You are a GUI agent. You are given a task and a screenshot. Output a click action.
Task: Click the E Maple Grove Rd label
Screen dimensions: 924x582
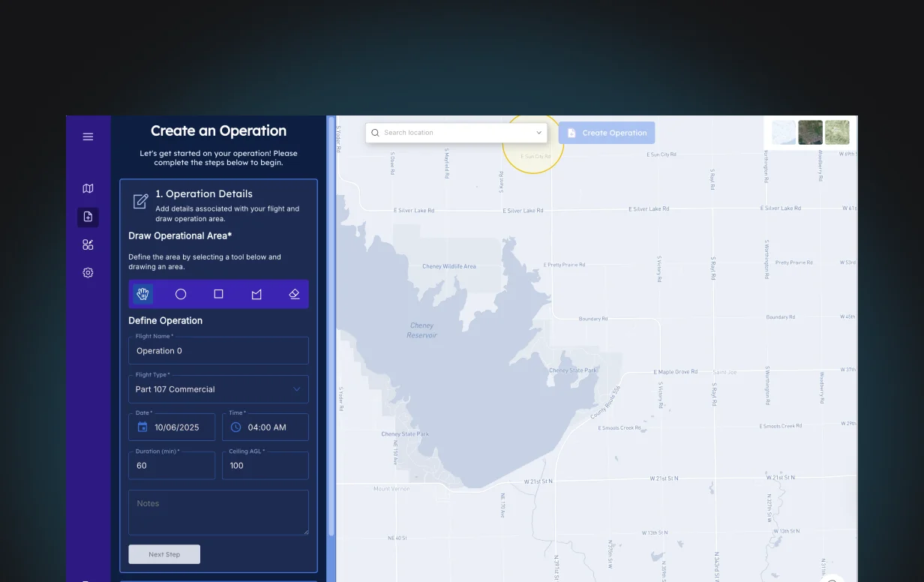(x=676, y=372)
